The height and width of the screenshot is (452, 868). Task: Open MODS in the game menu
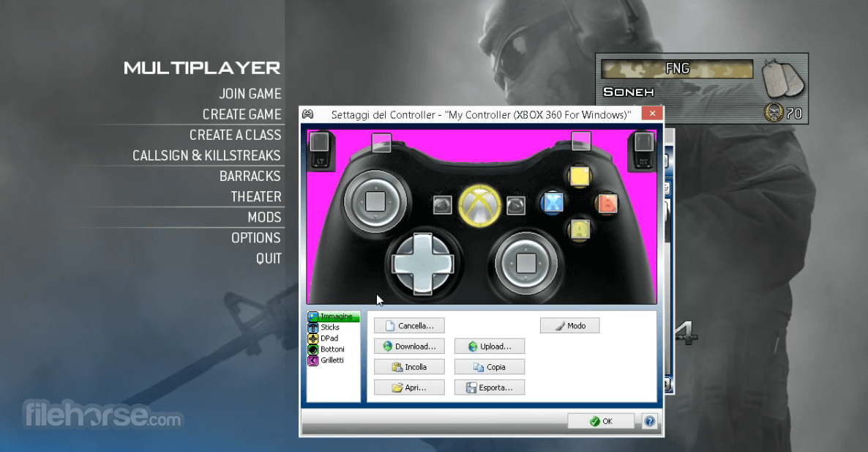pos(265,217)
